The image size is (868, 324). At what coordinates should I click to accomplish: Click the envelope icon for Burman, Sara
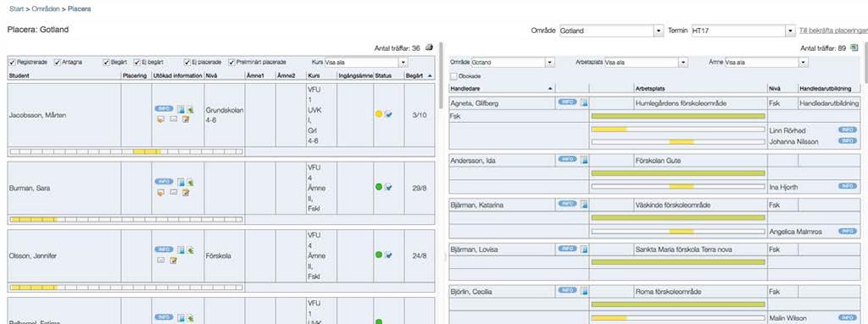point(173,193)
